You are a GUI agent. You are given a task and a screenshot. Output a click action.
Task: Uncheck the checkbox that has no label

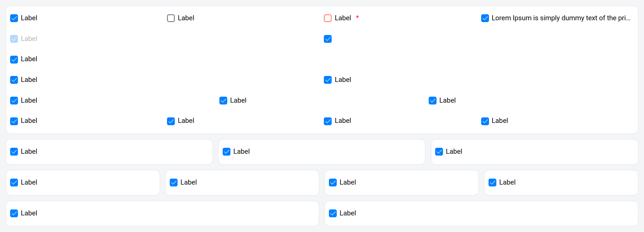pos(328,39)
